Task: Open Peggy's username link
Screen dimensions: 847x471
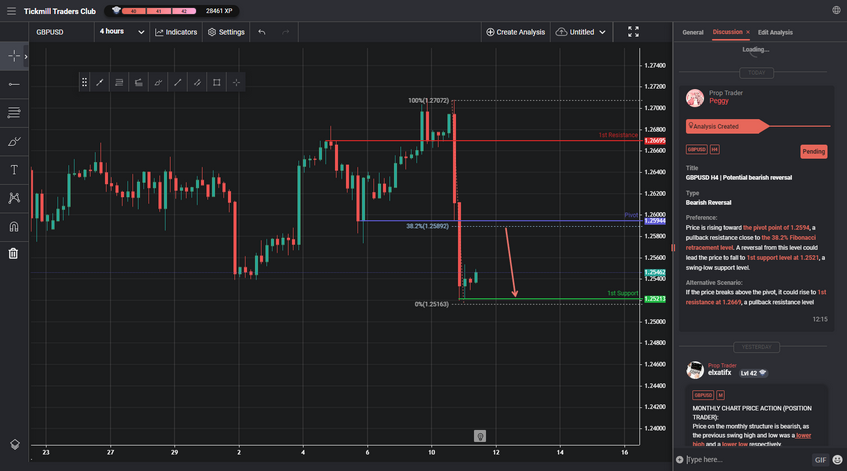Action: [718, 101]
